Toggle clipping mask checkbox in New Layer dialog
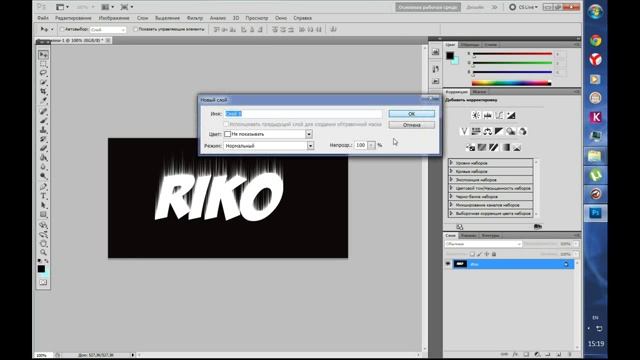Viewport: 640px width, 360px height. [x=226, y=124]
